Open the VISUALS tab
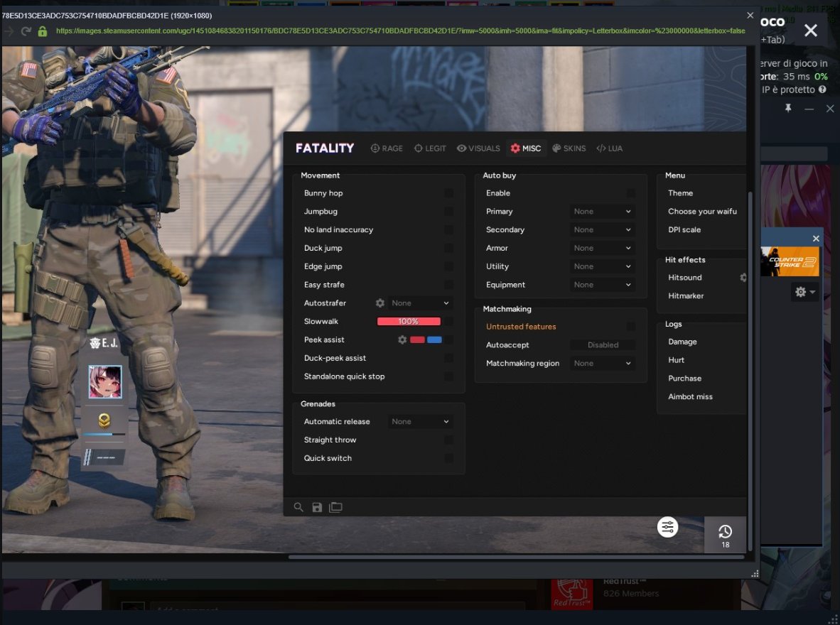This screenshot has height=625, width=840. pos(478,148)
